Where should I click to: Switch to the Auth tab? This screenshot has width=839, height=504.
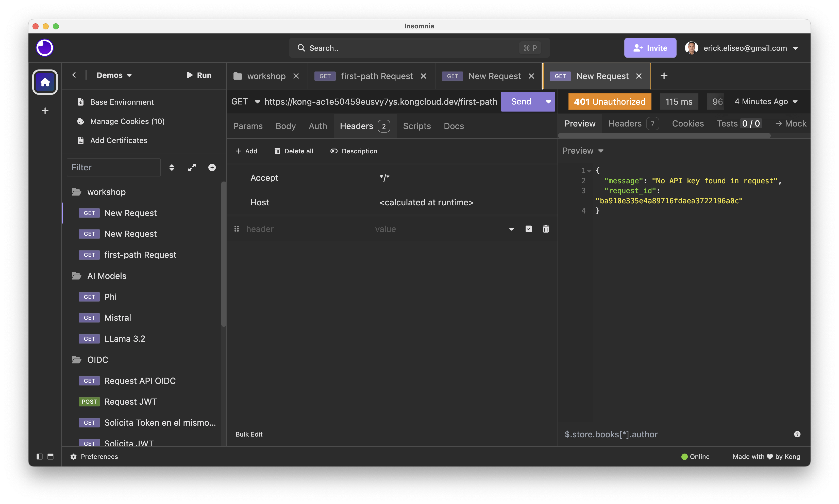pyautogui.click(x=318, y=126)
